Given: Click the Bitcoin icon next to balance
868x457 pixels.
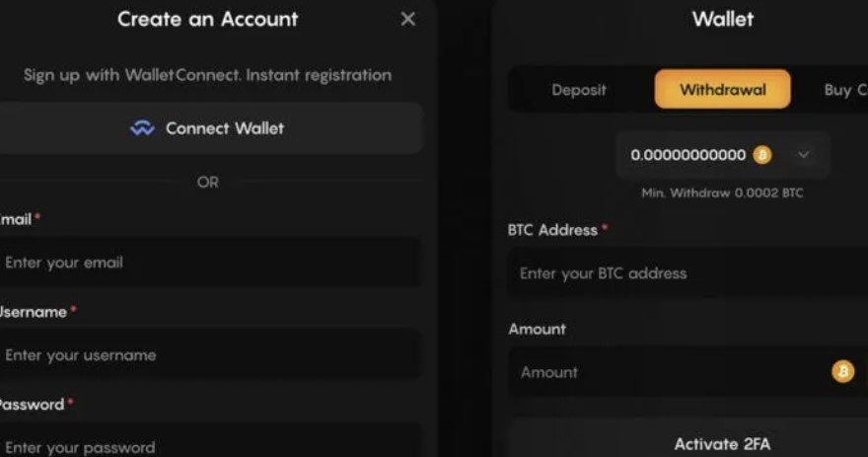Looking at the screenshot, I should (x=762, y=155).
